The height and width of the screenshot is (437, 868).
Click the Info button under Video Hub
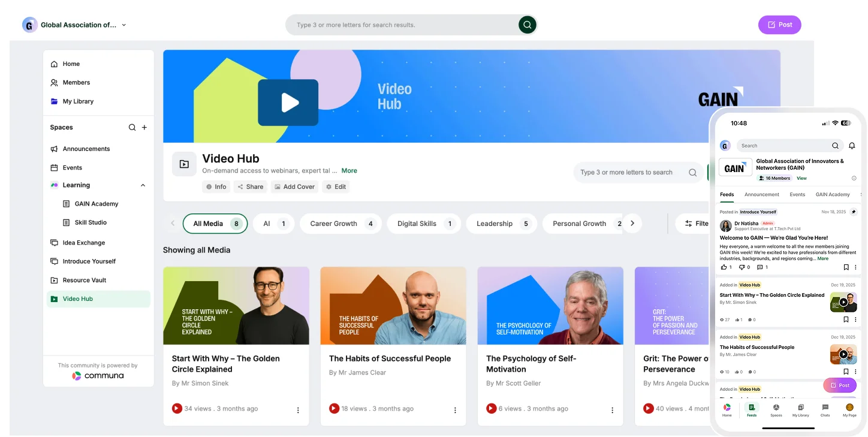216,186
